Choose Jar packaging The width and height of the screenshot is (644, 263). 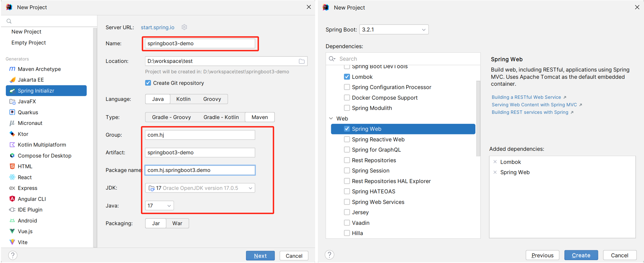tap(156, 223)
